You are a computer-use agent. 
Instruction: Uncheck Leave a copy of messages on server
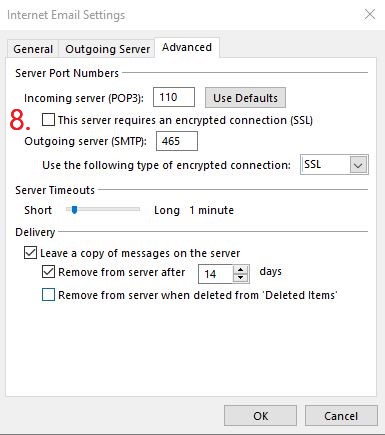(x=30, y=253)
